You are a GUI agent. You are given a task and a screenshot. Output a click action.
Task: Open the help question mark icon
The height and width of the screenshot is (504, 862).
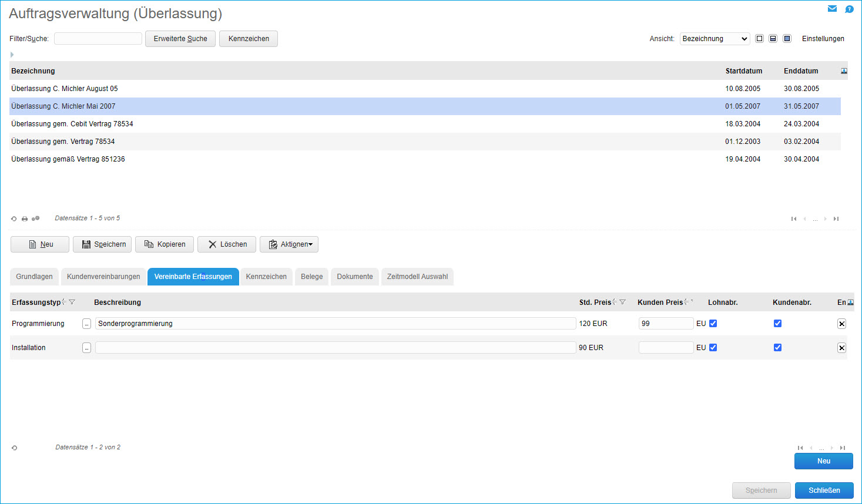[x=849, y=9]
